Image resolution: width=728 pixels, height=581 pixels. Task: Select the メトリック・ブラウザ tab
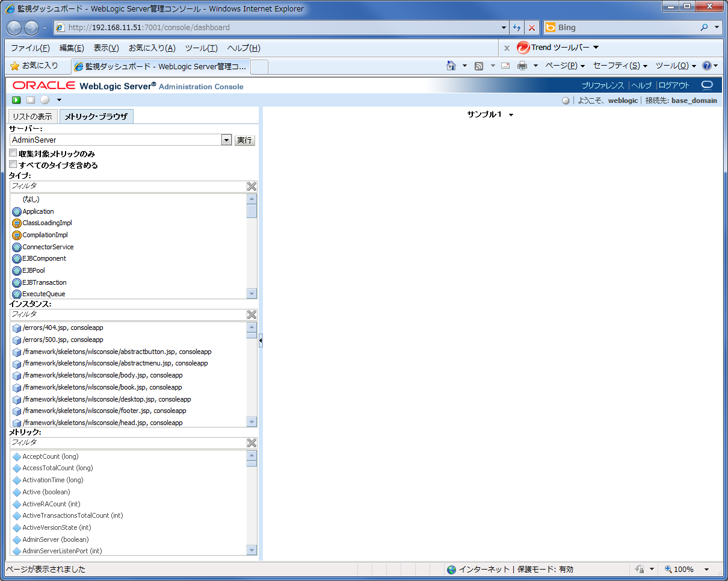point(96,116)
